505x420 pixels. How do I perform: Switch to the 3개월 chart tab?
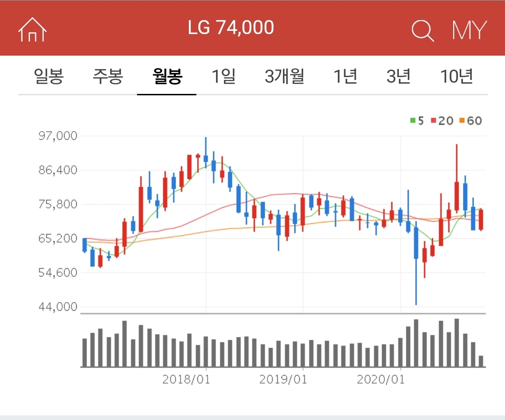284,77
